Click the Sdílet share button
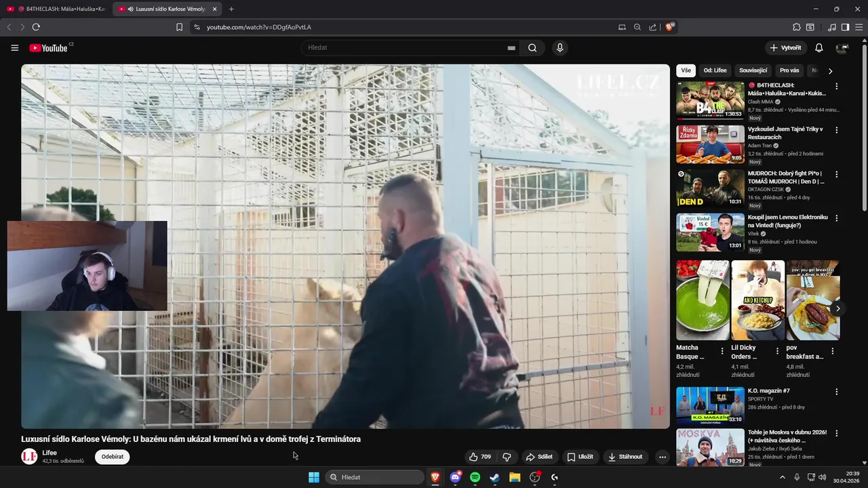The image size is (868, 488). 540,457
